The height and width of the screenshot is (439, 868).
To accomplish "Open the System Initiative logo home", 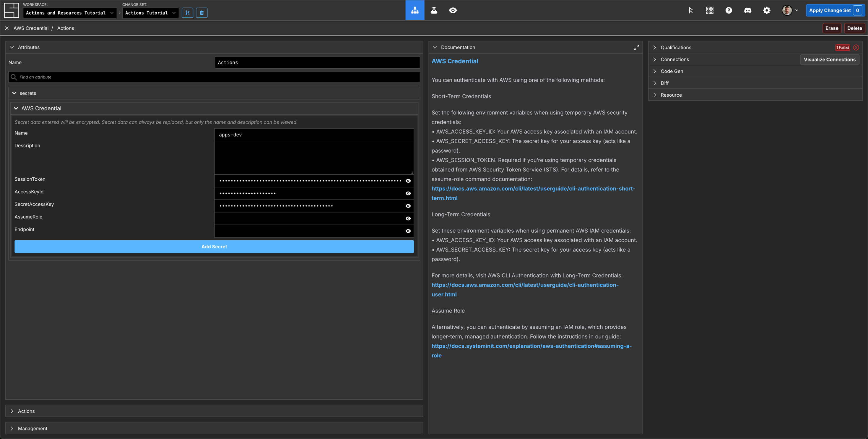I will tap(12, 10).
